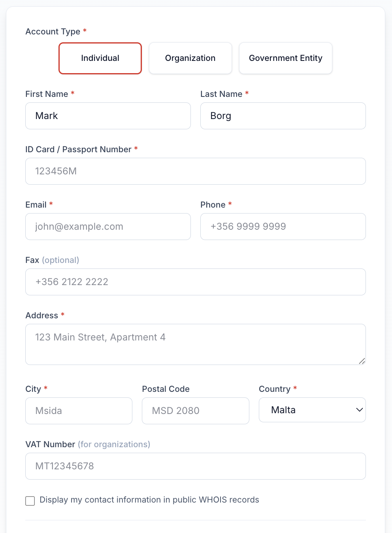
Task: Focus the ID Card / Passport Number field
Action: click(x=196, y=171)
